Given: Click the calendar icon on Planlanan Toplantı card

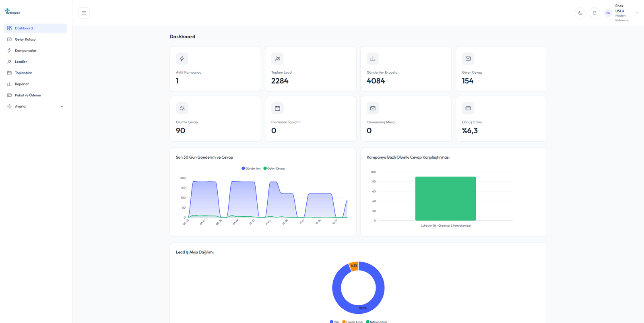Looking at the screenshot, I should (x=277, y=108).
